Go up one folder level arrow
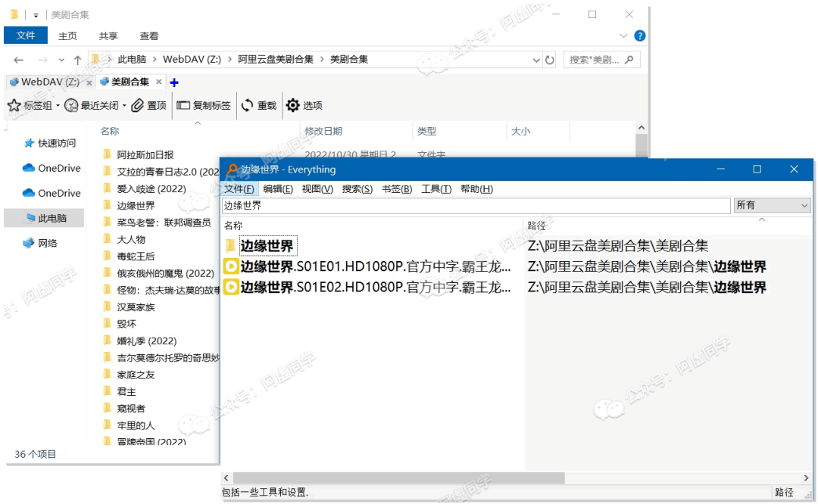Screen dimensions: 818x504 coord(78,60)
